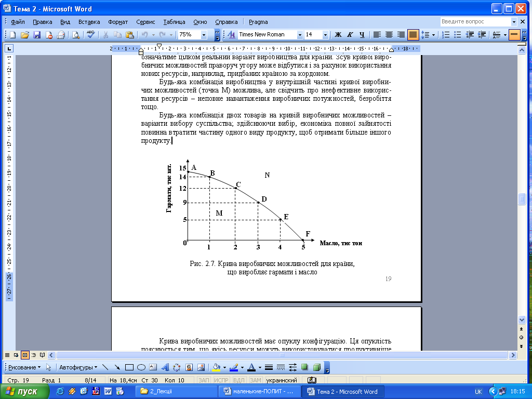The width and height of the screenshot is (532, 399).
Task: Insert WordArt object
Action: pos(165,367)
